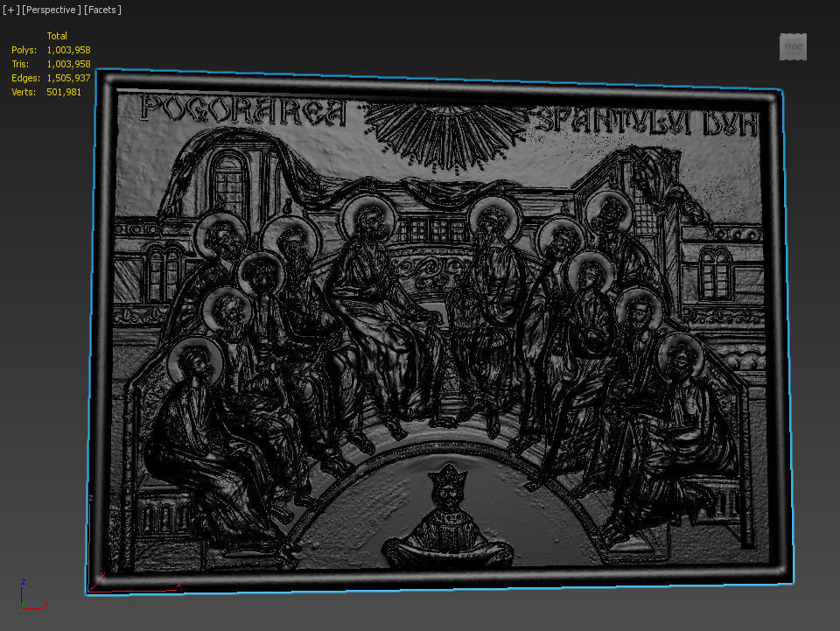Click the ViewCube FRONT face

click(793, 47)
